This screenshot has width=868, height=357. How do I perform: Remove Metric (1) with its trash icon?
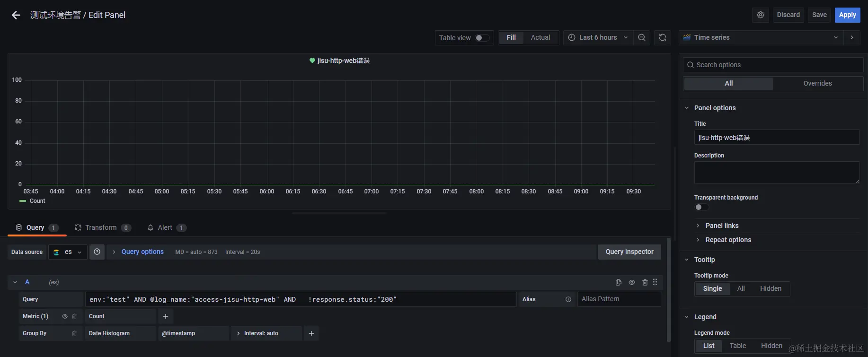(x=74, y=316)
